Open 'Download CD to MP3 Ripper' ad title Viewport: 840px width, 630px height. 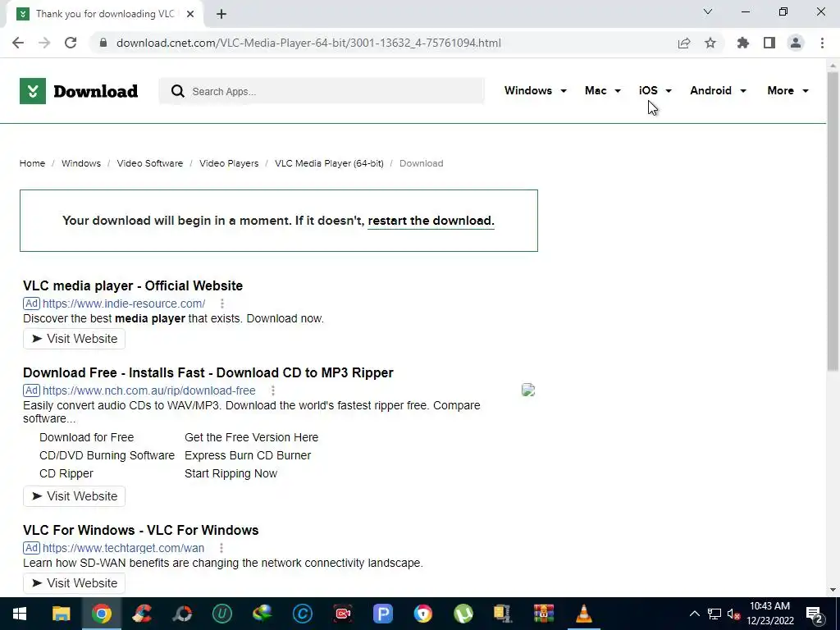208,373
